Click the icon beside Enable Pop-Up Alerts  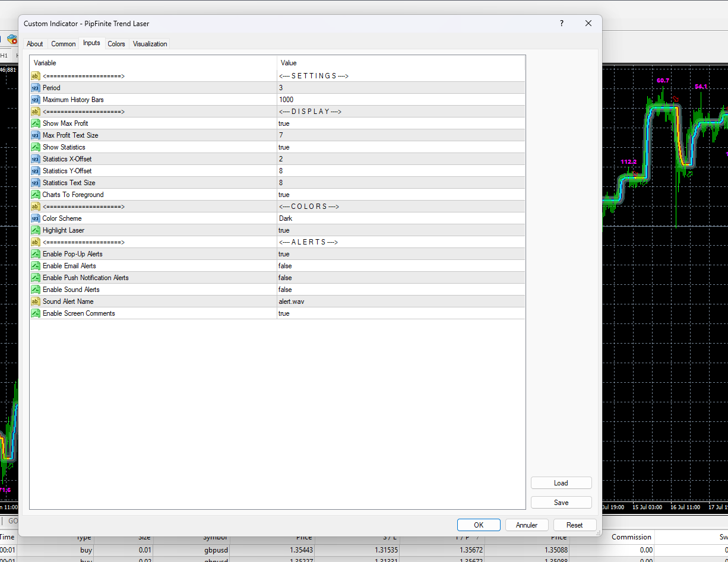[x=35, y=254]
